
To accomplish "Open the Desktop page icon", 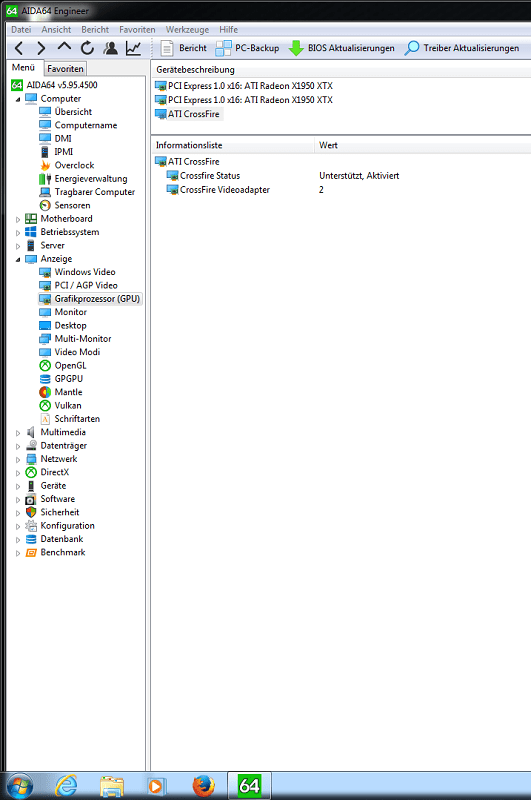I will coord(45,325).
